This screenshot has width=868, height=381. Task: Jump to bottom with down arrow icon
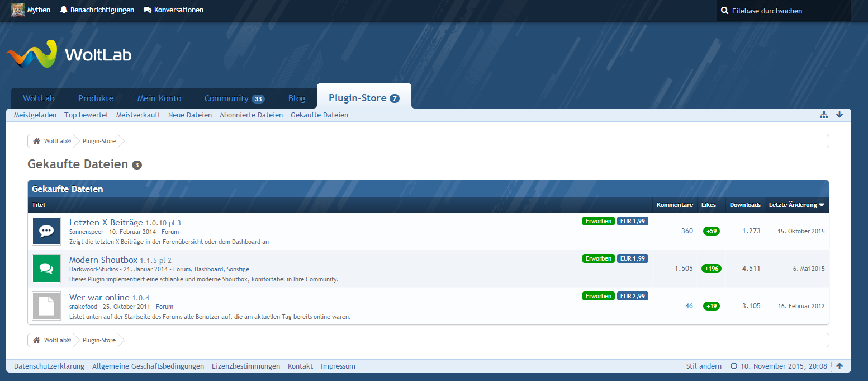coord(839,115)
